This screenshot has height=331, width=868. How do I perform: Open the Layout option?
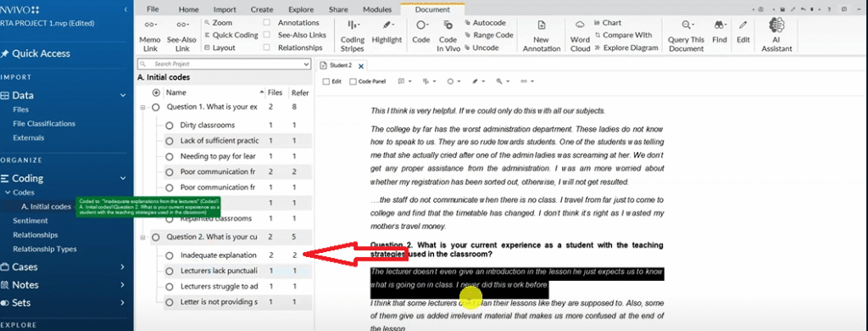tap(220, 48)
